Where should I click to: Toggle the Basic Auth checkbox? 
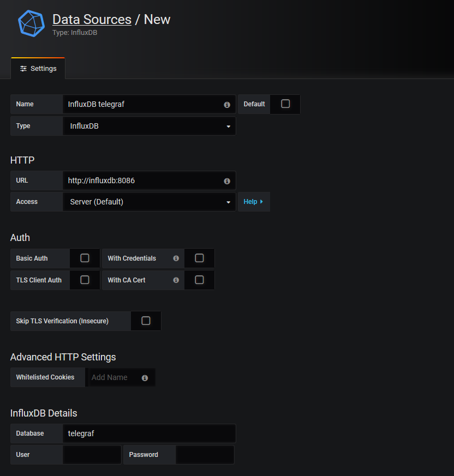85,258
